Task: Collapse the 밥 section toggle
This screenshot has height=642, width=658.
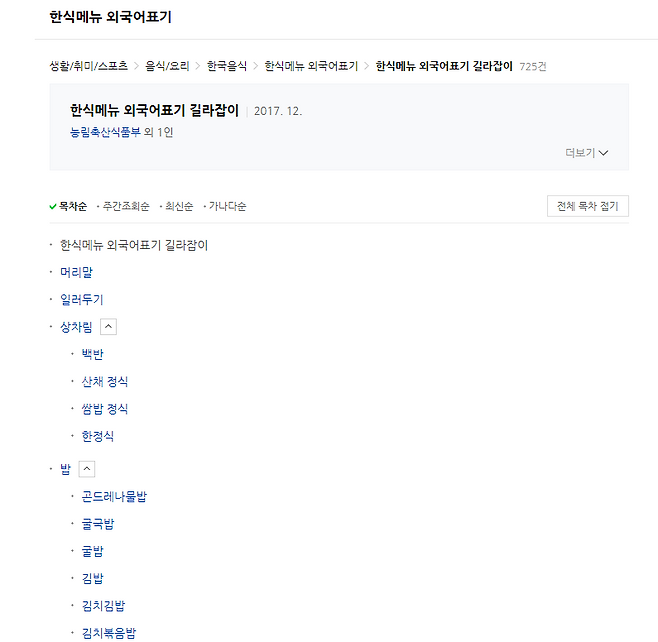Action: tap(86, 468)
